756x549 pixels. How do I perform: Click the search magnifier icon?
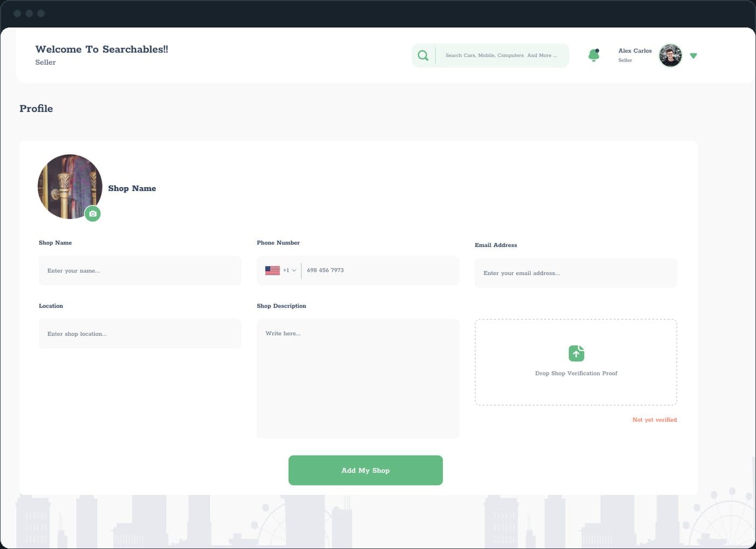[x=423, y=56]
